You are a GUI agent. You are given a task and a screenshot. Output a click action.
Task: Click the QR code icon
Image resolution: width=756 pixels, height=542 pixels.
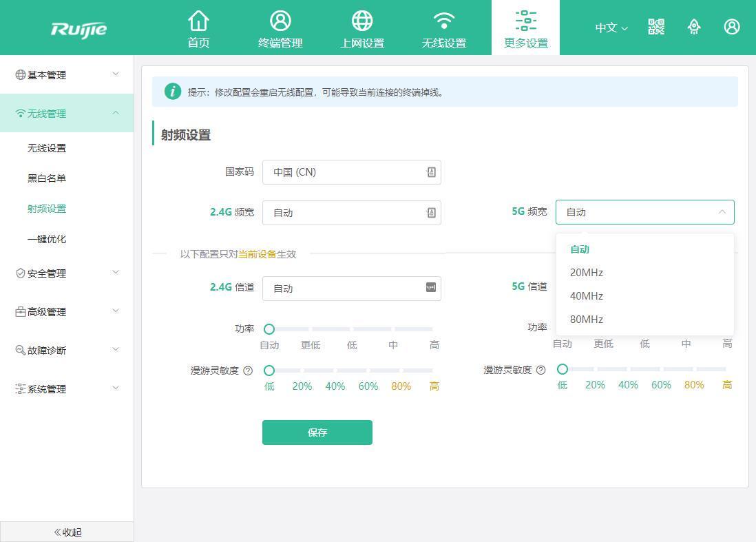coord(655,27)
